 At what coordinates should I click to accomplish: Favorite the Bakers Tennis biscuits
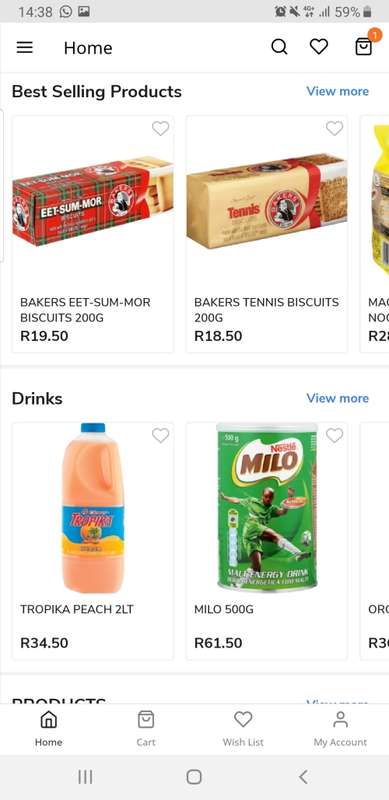pyautogui.click(x=334, y=129)
